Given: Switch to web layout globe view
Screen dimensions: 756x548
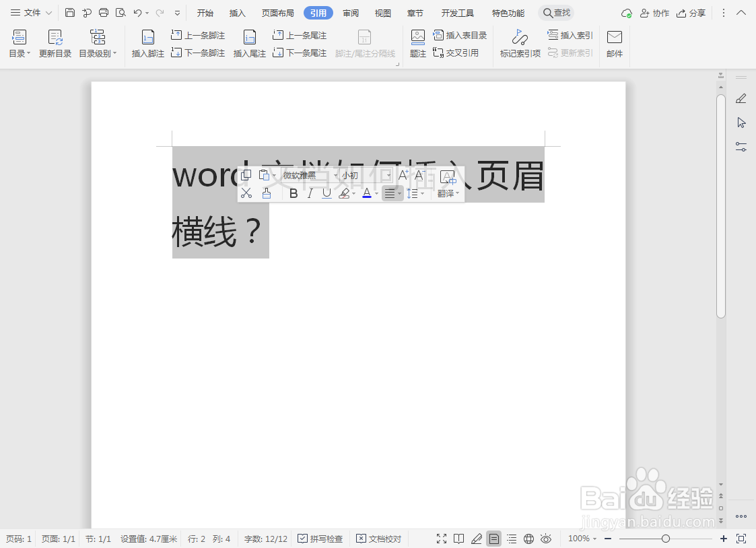Looking at the screenshot, I should [529, 539].
